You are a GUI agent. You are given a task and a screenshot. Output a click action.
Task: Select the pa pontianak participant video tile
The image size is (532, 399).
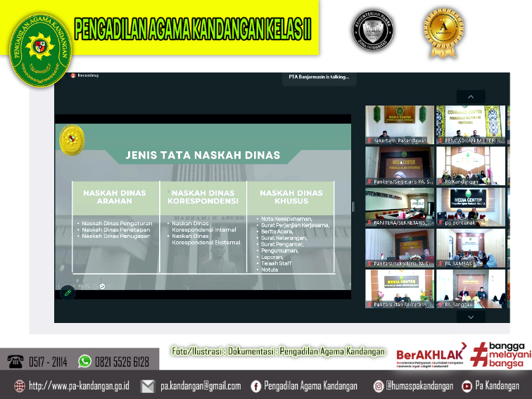[471, 207]
